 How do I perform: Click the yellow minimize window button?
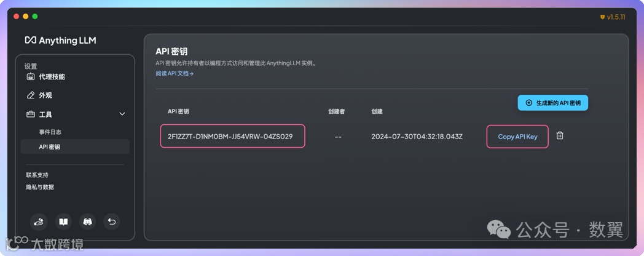25,17
